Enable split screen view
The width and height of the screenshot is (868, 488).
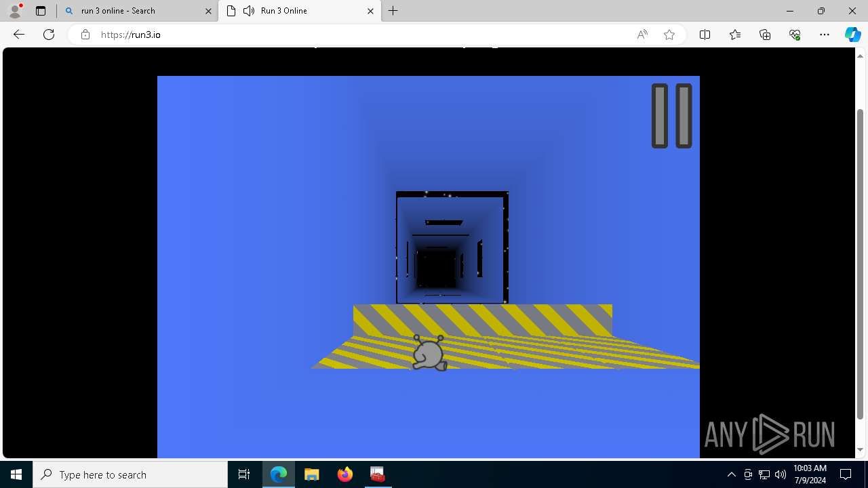click(705, 35)
